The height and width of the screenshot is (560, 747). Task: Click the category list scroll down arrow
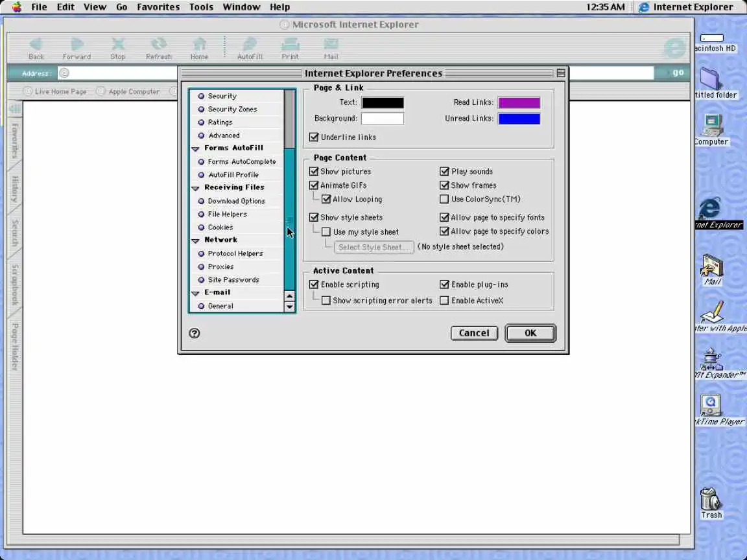(289, 307)
